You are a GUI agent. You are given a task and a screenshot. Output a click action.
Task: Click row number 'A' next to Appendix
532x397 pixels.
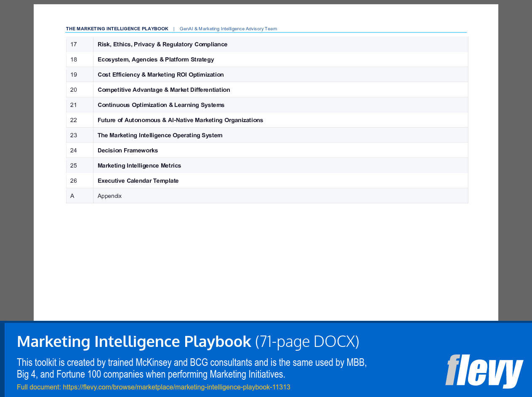[x=72, y=196]
